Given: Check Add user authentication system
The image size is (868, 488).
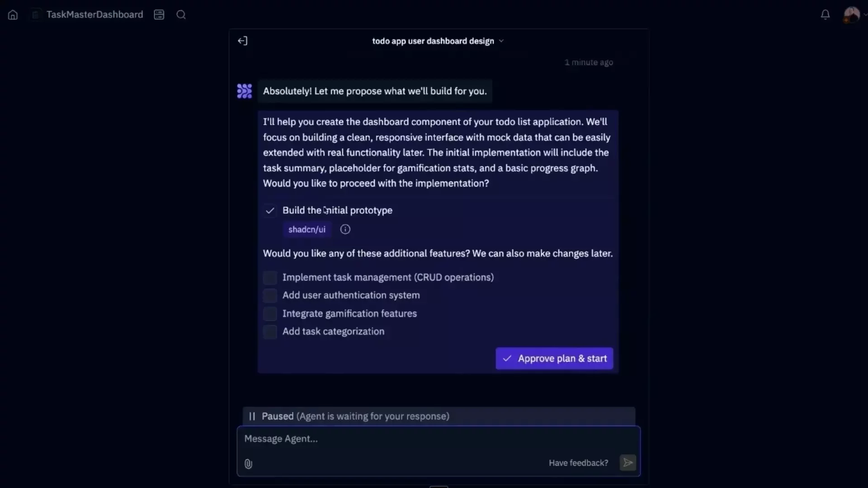Looking at the screenshot, I should click(x=270, y=296).
